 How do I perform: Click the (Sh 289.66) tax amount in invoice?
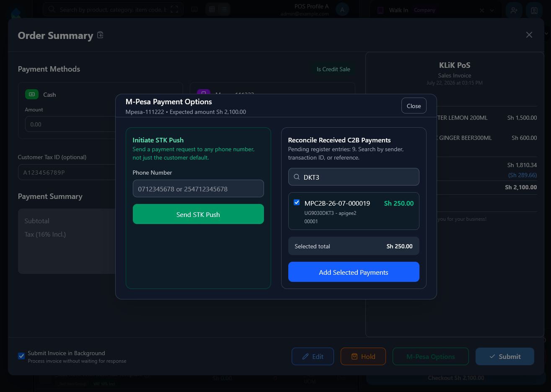523,175
